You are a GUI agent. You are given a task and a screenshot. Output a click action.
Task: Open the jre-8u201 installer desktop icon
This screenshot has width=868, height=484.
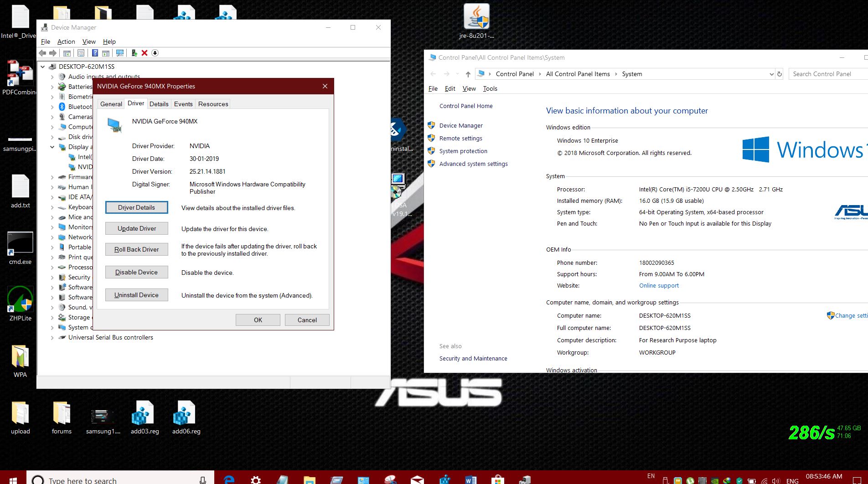(x=476, y=21)
